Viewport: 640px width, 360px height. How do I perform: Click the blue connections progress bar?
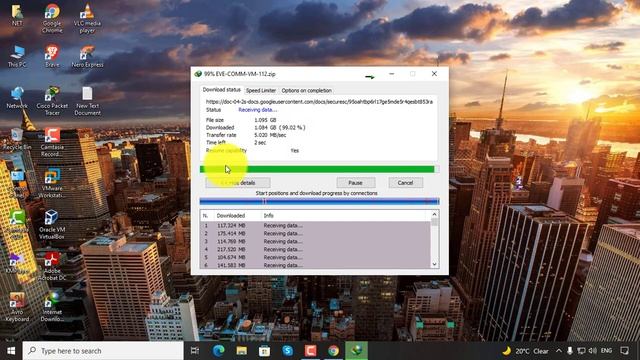click(319, 201)
